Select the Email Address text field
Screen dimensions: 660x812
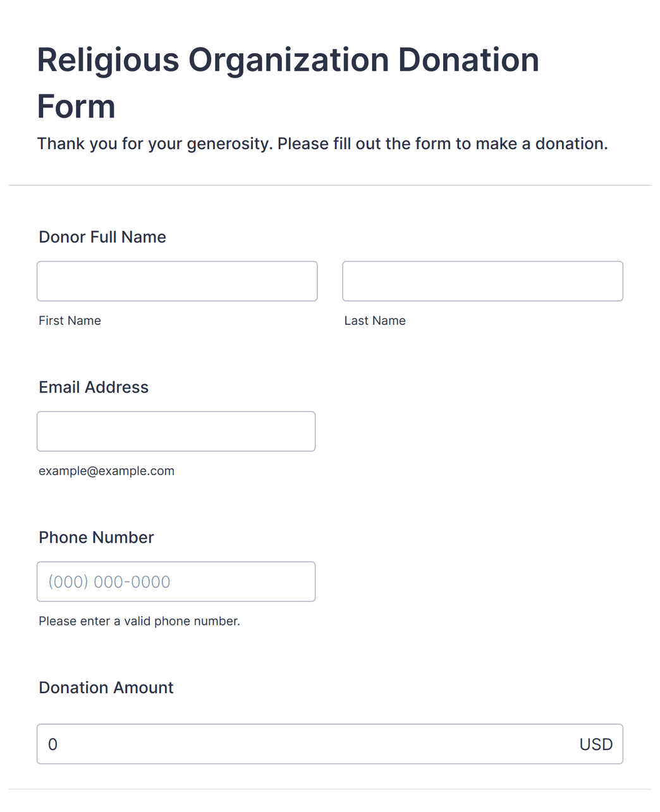[176, 432]
